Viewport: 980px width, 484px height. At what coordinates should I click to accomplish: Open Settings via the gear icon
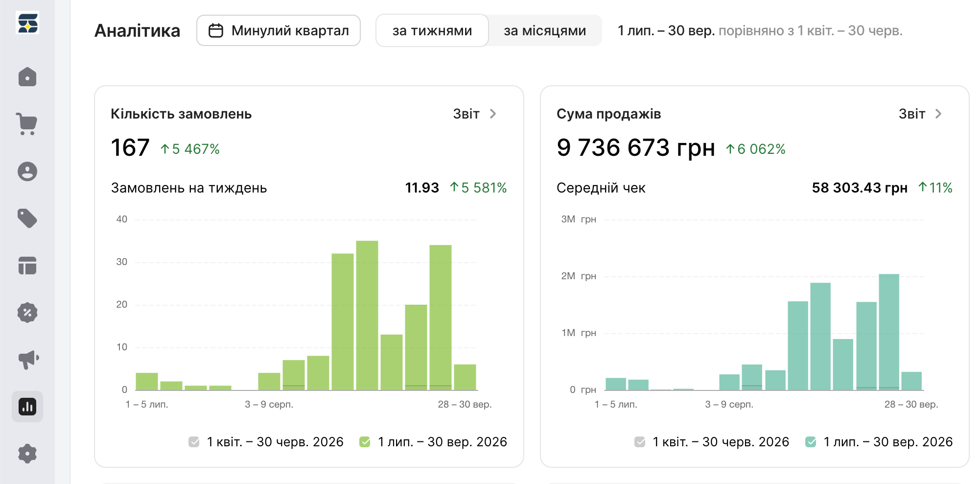(x=27, y=454)
